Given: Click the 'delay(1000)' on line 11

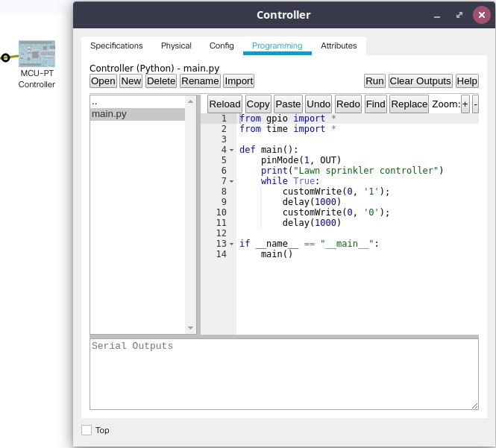Looking at the screenshot, I should point(312,223).
